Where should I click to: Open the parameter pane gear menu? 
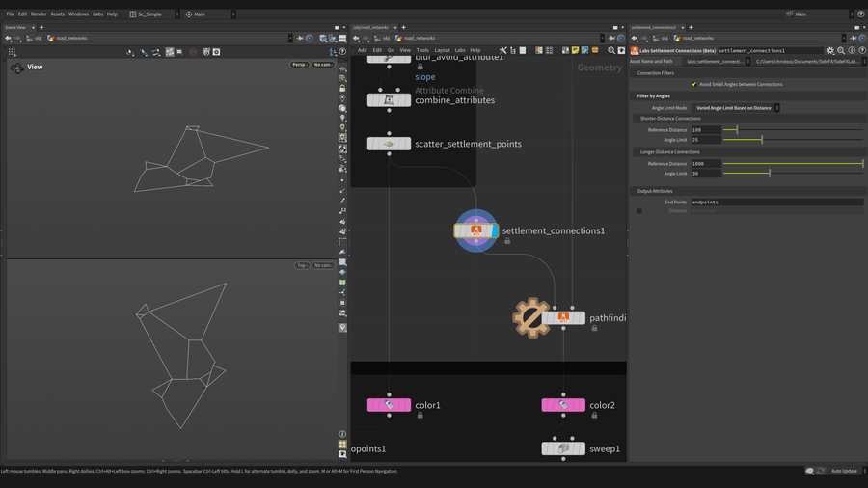(830, 50)
